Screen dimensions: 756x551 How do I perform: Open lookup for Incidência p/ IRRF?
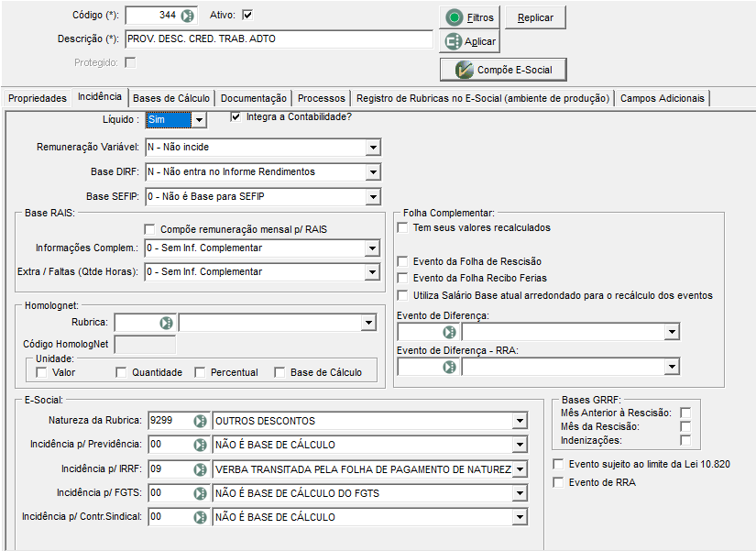pos(200,469)
